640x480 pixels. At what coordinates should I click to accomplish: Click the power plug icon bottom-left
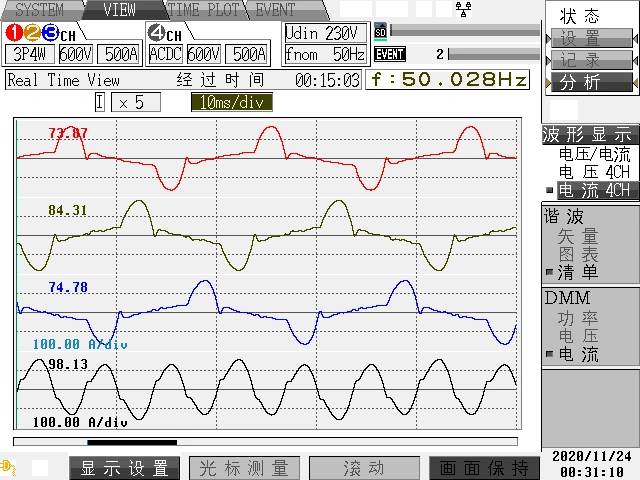[8, 467]
